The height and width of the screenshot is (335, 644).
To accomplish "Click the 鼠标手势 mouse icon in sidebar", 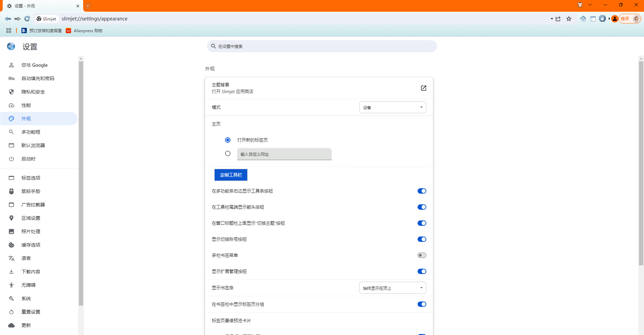I will tap(11, 191).
